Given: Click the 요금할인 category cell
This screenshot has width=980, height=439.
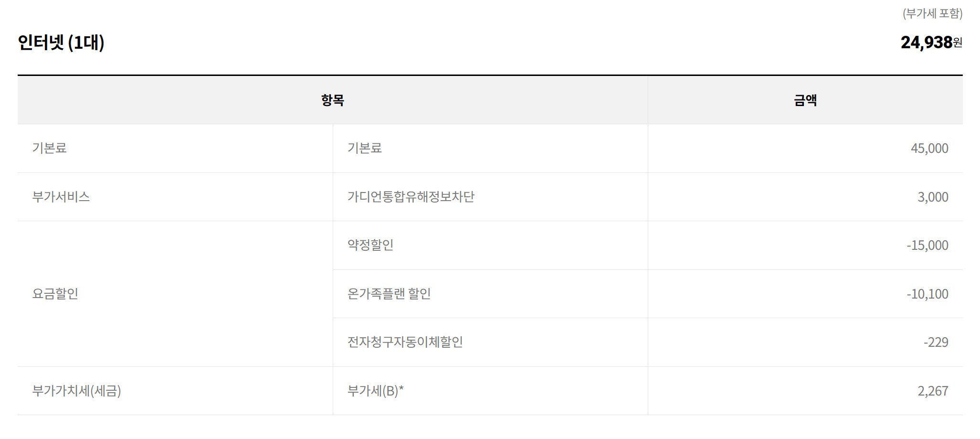Looking at the screenshot, I should (55, 294).
